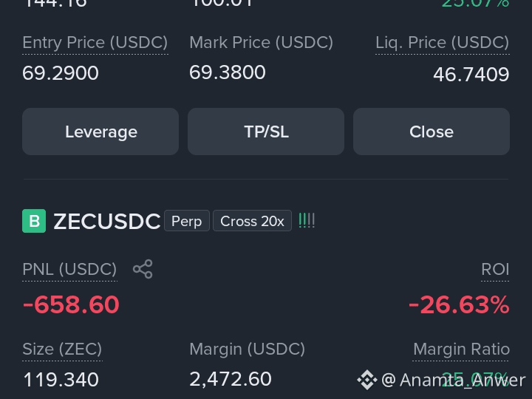Open the Size (ZEC) label info
This screenshot has width=532, height=399.
click(x=62, y=349)
